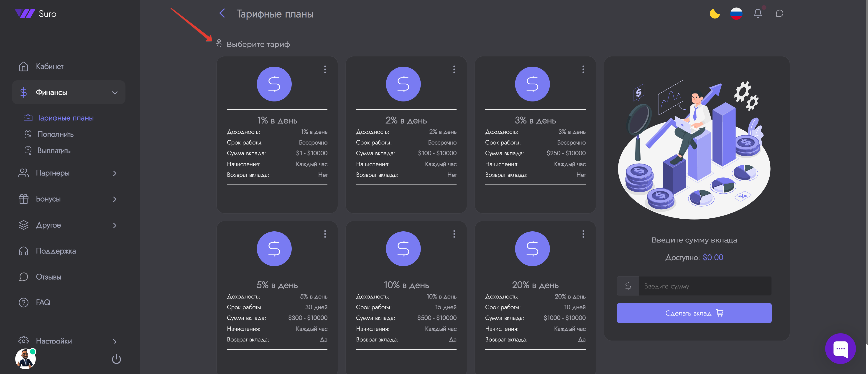This screenshot has width=868, height=374.
Task: Click the 20% в день plan title
Action: (535, 285)
